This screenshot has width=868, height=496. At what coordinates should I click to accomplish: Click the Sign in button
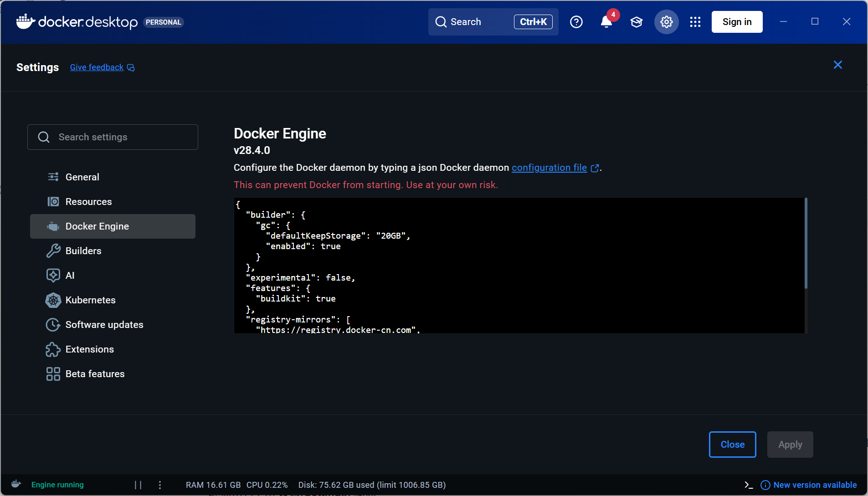(737, 22)
